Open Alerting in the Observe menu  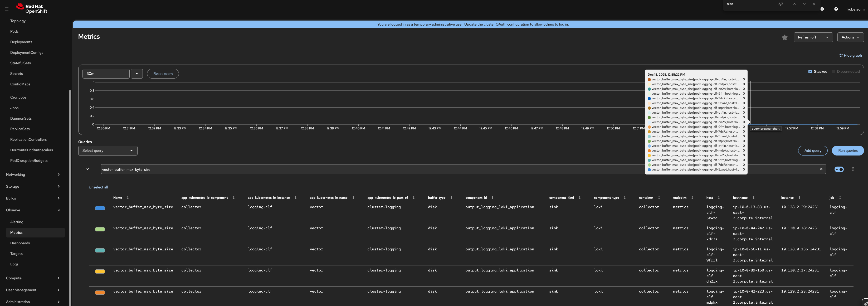click(17, 222)
